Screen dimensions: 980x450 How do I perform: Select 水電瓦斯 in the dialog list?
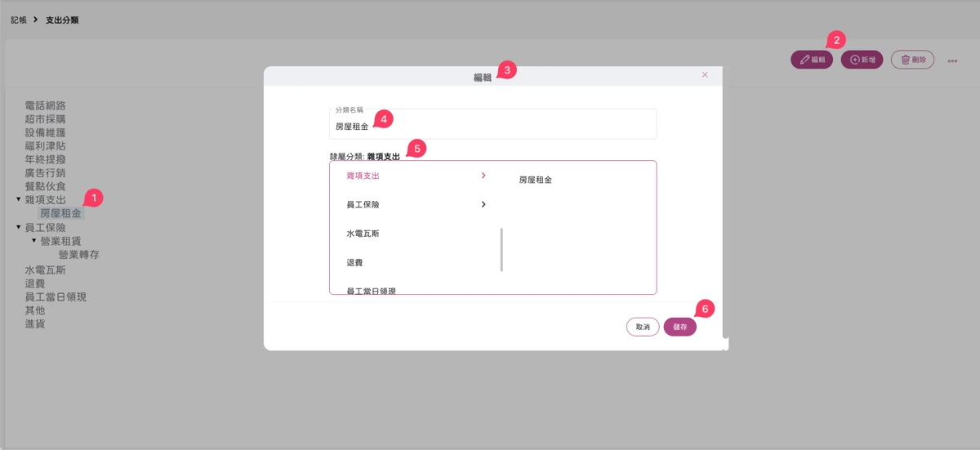click(363, 234)
